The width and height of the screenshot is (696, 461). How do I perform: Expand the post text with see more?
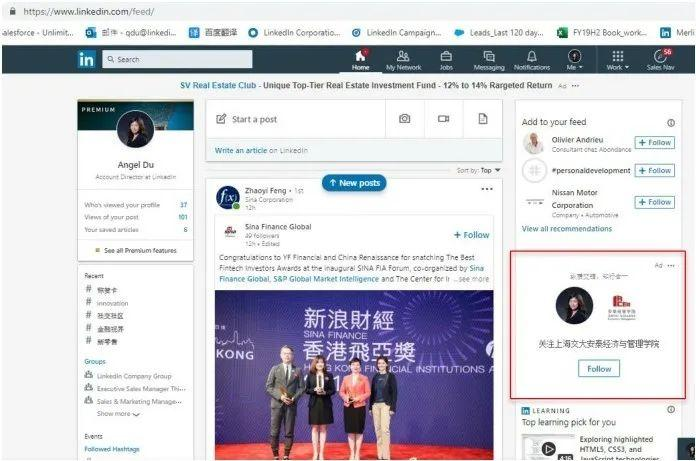pyautogui.click(x=474, y=279)
